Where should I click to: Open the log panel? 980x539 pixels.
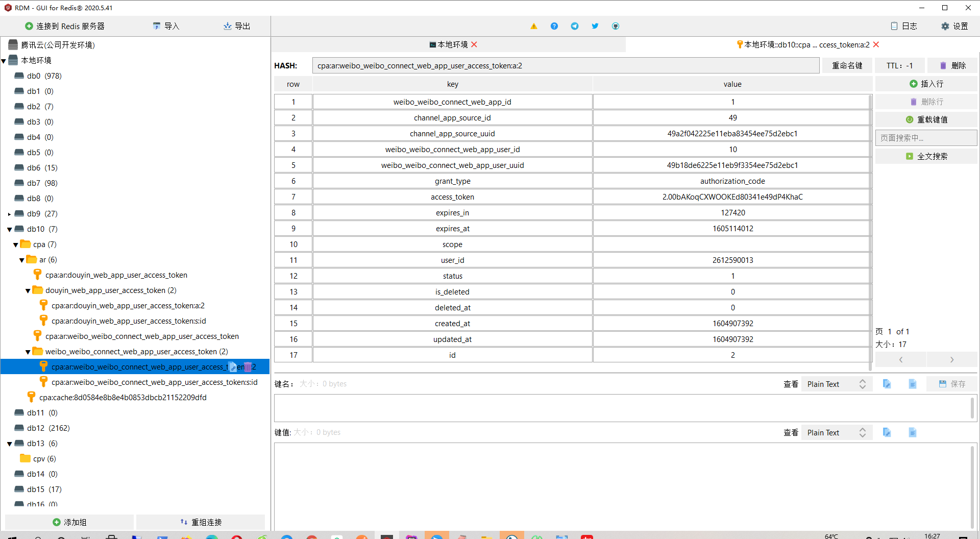(903, 26)
